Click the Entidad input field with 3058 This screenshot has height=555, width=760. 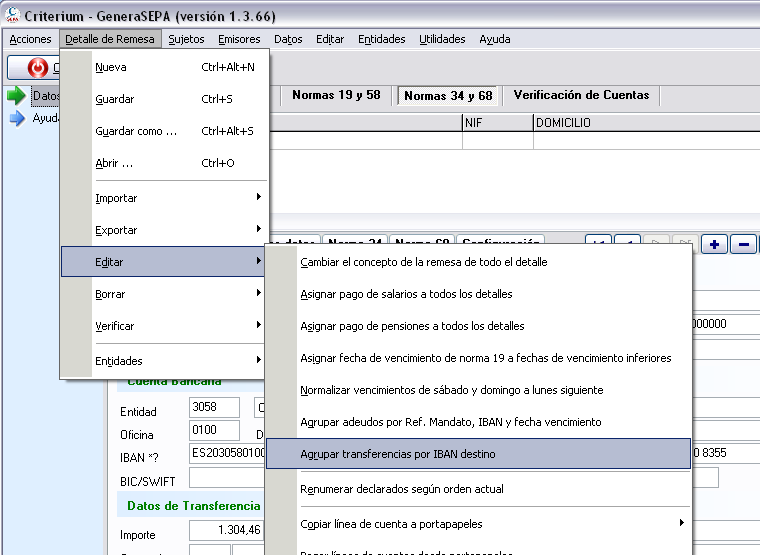(214, 407)
